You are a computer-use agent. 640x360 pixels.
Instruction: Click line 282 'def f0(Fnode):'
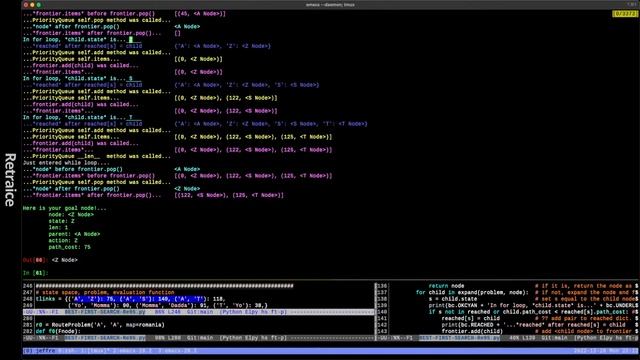pos(58,331)
